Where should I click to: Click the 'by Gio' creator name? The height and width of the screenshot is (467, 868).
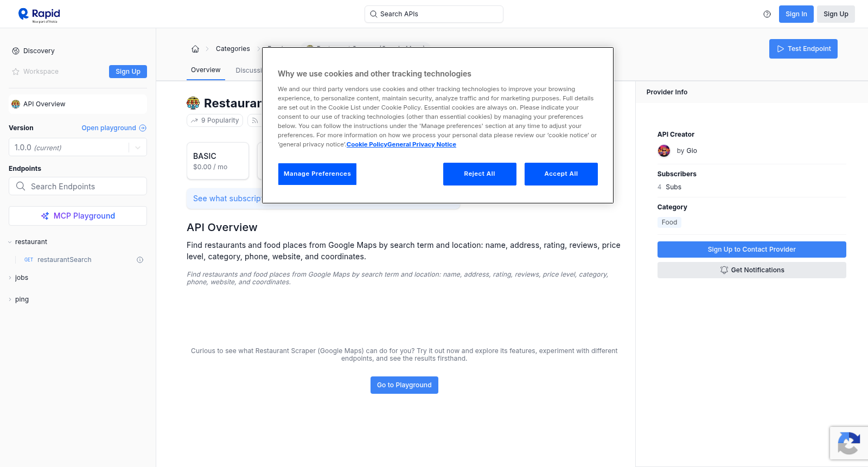[x=687, y=151]
